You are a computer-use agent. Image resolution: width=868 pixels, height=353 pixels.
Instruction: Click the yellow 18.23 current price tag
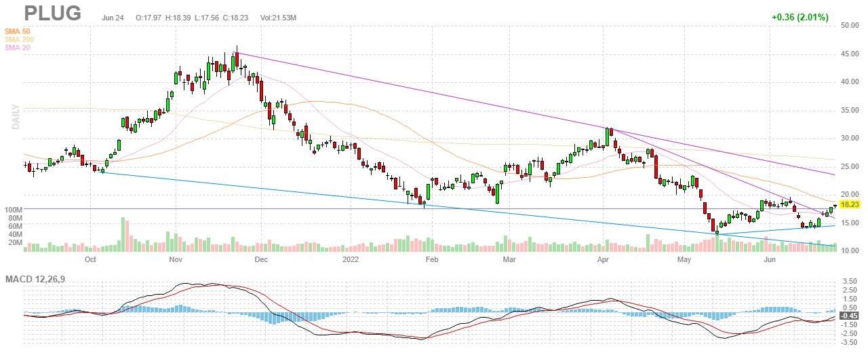coord(850,204)
